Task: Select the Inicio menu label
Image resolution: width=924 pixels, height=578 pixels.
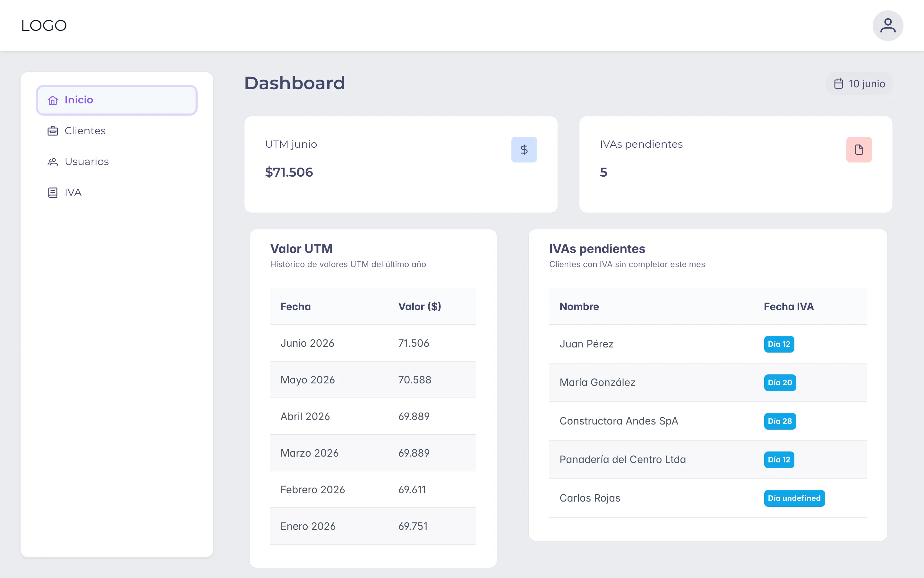Action: tap(79, 100)
